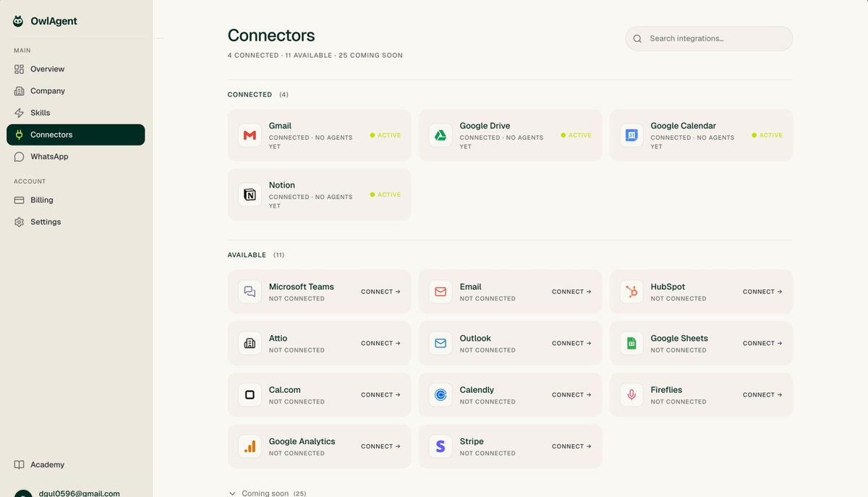
Task: Click the Attio building icon
Action: point(250,343)
